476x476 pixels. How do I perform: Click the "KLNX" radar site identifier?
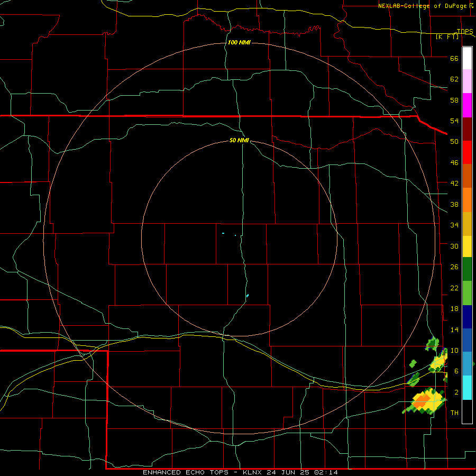(x=253, y=472)
